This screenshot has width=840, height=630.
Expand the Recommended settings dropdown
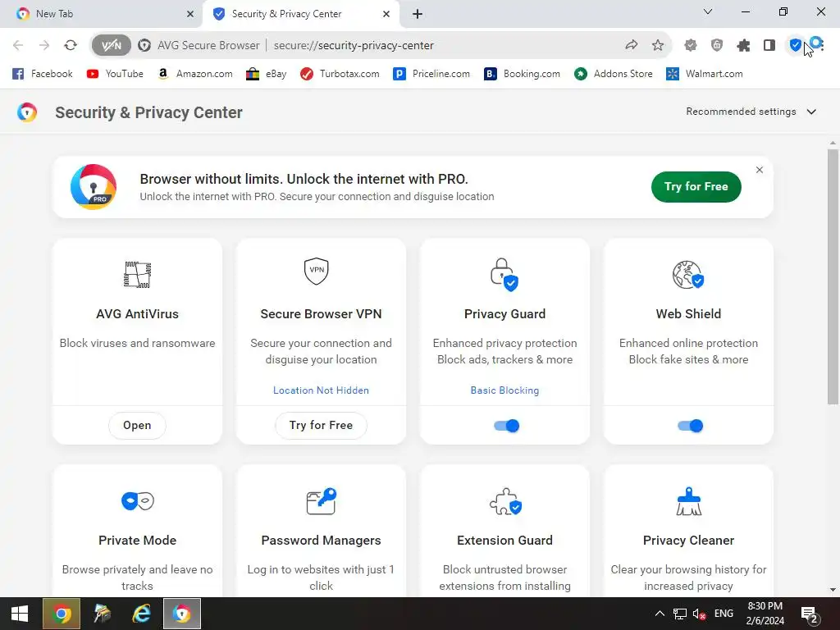751,112
